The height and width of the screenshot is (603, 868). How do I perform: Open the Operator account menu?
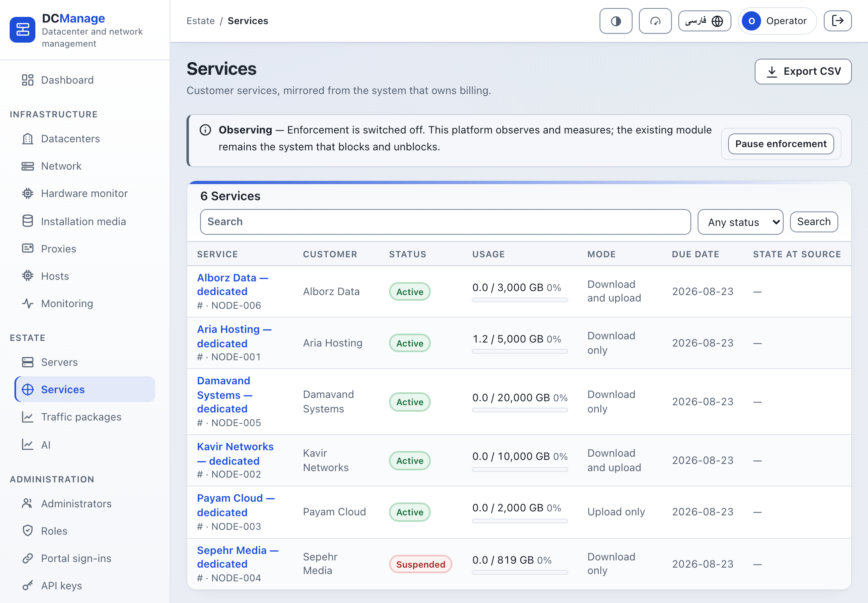pos(777,21)
